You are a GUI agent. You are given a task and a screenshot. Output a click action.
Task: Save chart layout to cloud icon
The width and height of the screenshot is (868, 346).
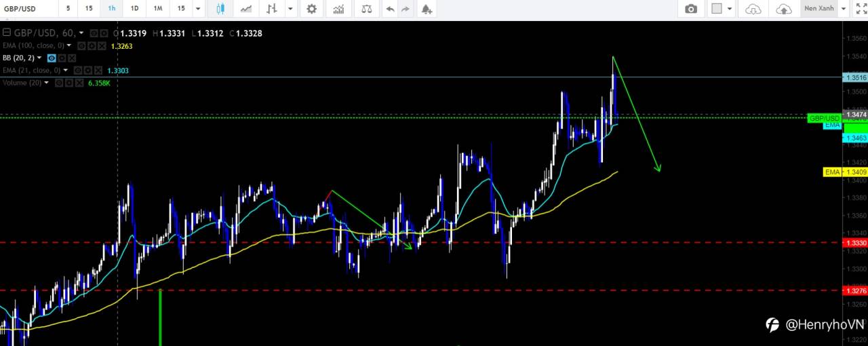783,9
